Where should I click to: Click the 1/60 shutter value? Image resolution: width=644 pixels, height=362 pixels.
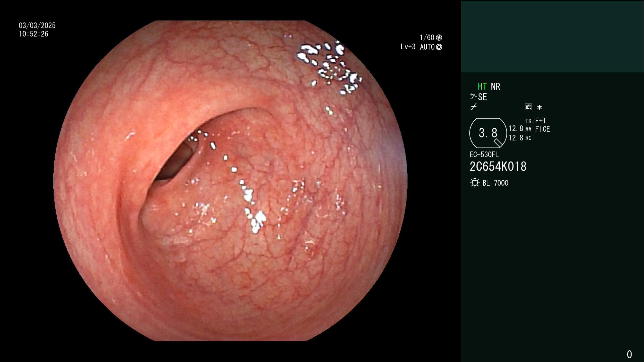[x=427, y=38]
